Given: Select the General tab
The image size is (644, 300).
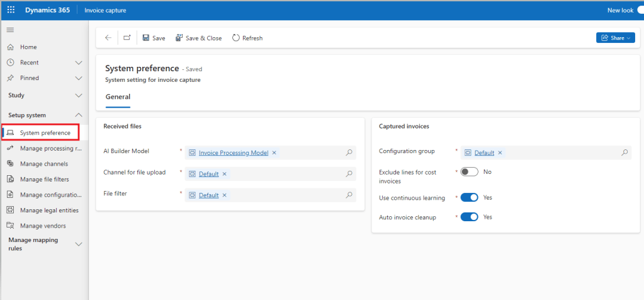Looking at the screenshot, I should (x=118, y=97).
